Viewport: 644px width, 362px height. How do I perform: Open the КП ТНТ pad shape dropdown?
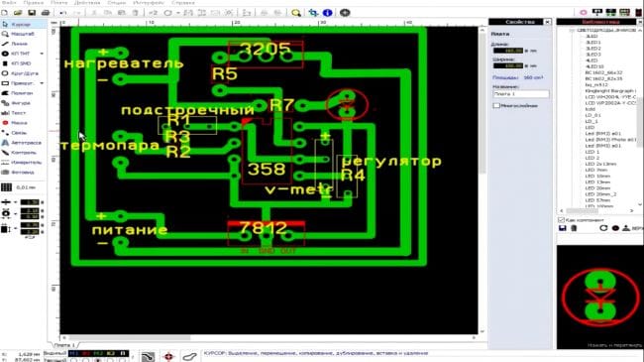(x=42, y=54)
